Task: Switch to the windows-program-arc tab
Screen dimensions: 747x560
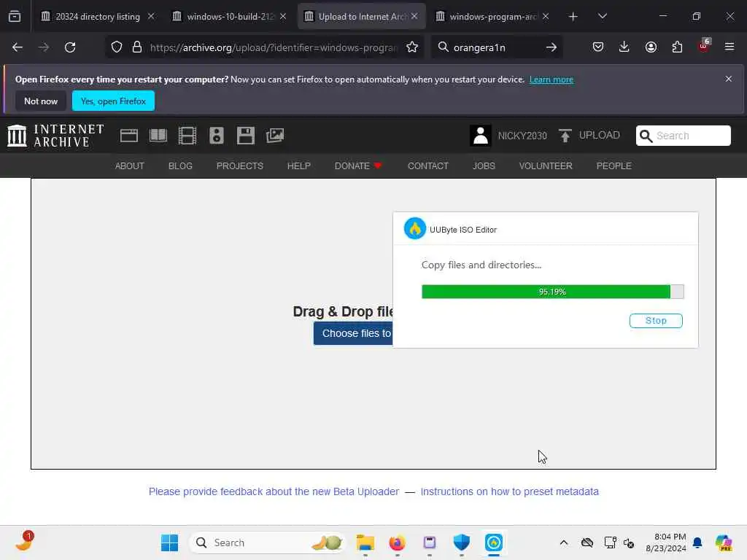Action: pyautogui.click(x=493, y=17)
